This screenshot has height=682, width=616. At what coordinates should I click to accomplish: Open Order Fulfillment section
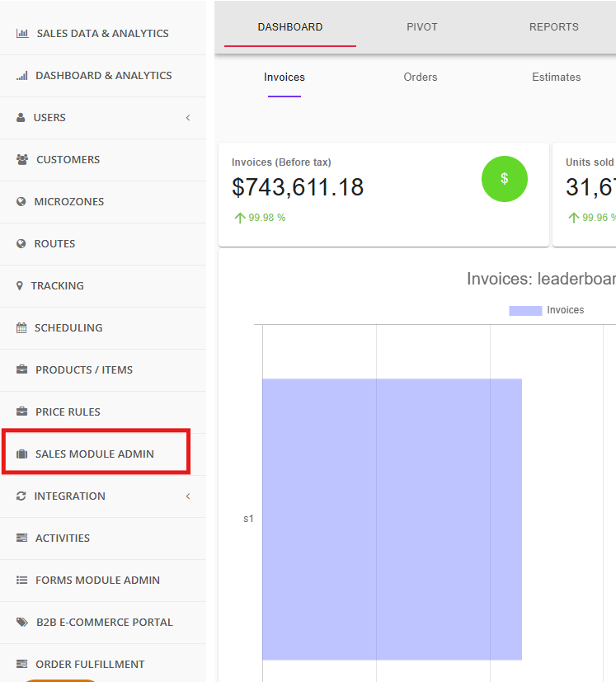[x=103, y=664]
